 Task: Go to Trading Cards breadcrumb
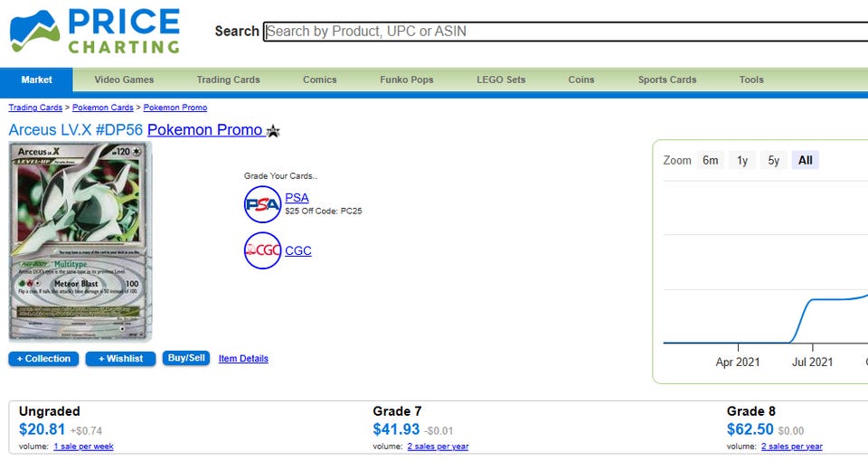[35, 108]
